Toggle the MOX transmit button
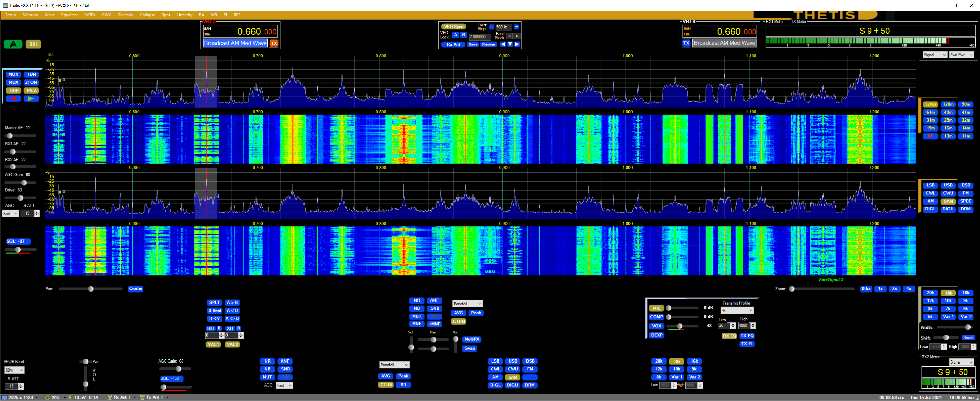 pos(14,82)
